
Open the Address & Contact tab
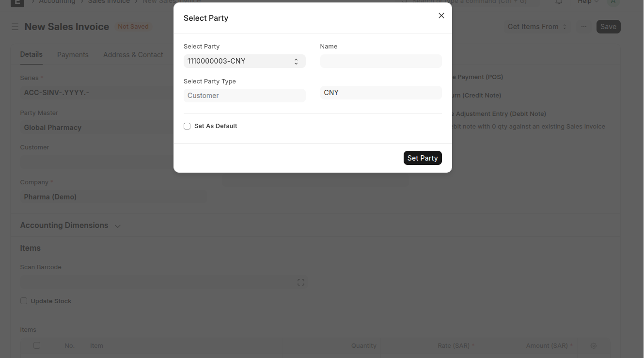[133, 55]
